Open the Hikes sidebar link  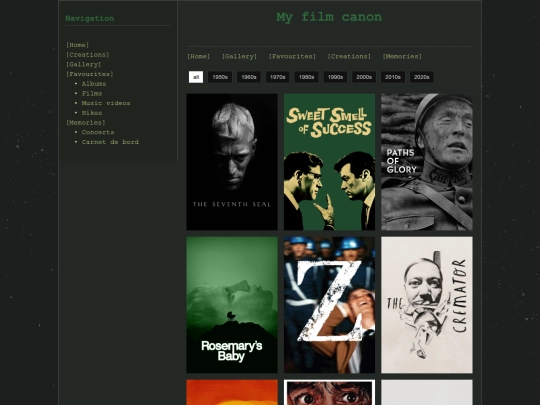point(92,113)
